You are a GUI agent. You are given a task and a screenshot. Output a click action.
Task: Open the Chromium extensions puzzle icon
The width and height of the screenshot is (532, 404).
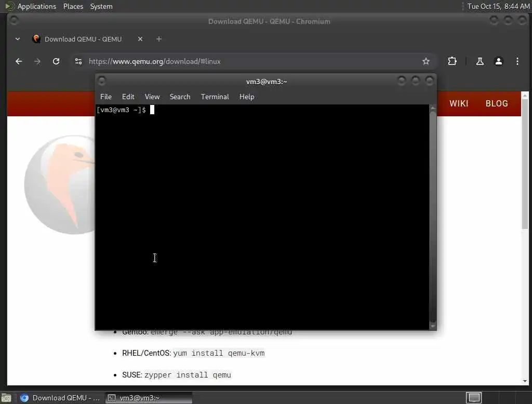pos(452,61)
